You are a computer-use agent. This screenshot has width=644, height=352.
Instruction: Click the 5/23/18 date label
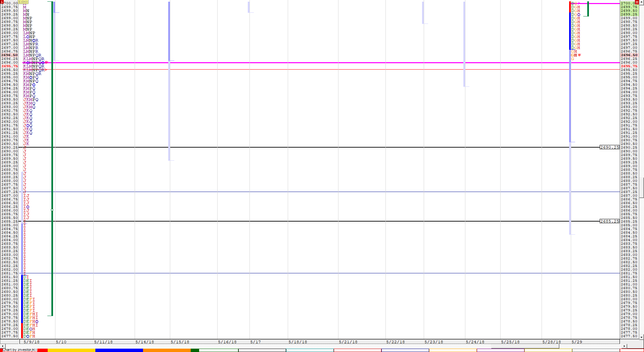[x=434, y=342]
